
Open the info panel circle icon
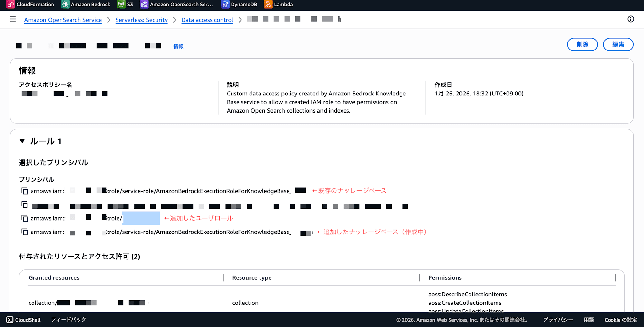pos(630,19)
